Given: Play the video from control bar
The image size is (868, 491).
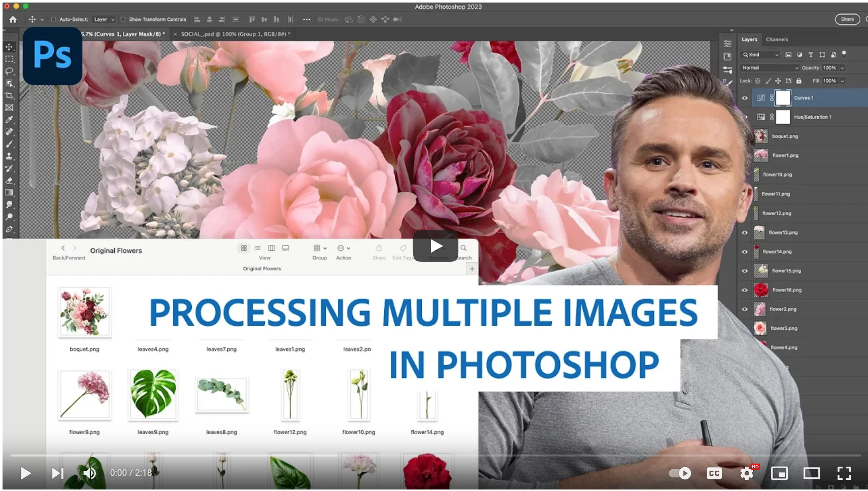Looking at the screenshot, I should 25,473.
